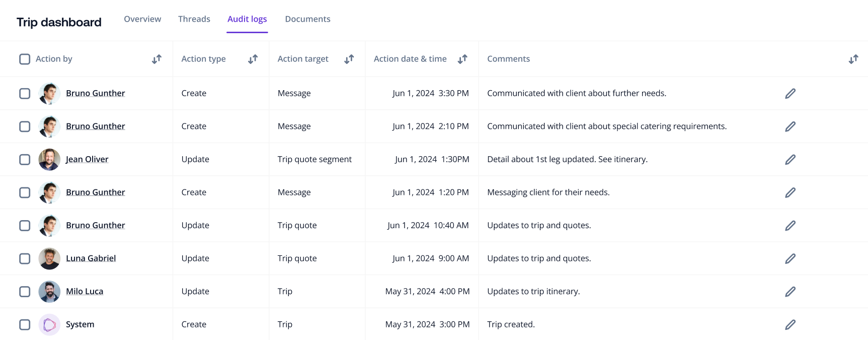Open Bruno Gunther link in 3:30 PM row
The height and width of the screenshot is (340, 868).
tap(96, 93)
